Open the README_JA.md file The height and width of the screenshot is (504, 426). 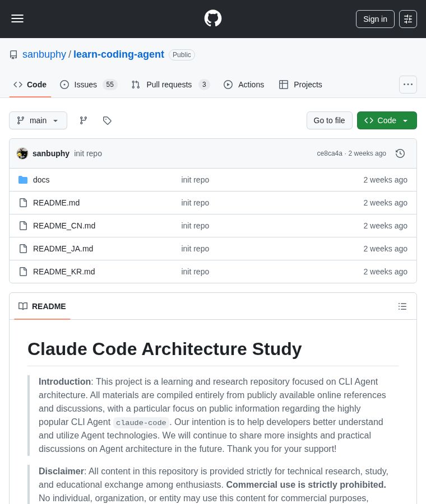(x=63, y=249)
